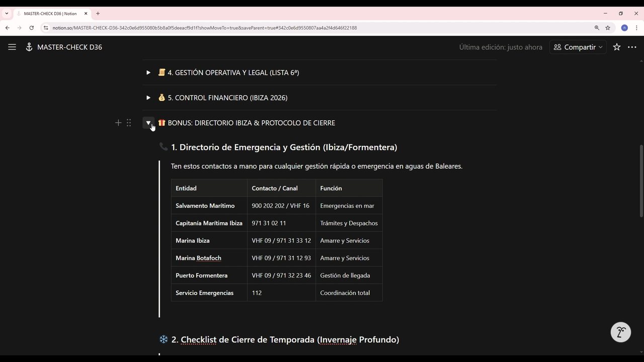Click the plus icon to add block
644x362 pixels.
118,123
